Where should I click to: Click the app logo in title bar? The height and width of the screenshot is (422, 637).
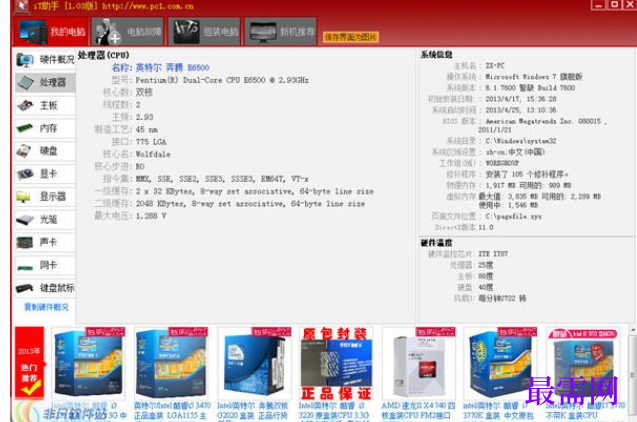[21, 5]
